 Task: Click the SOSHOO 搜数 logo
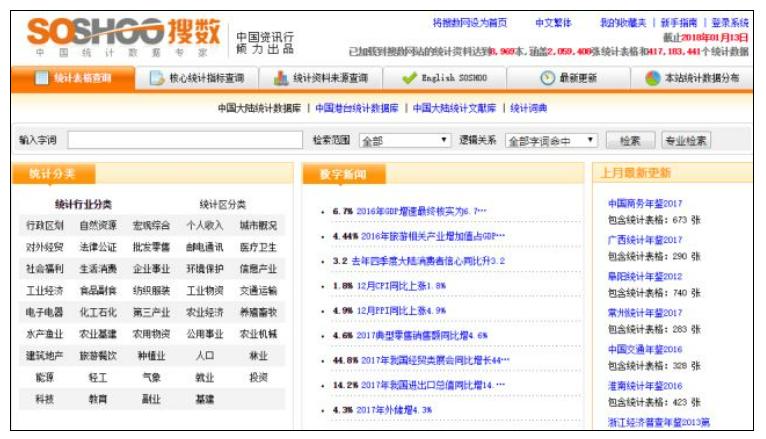[124, 37]
